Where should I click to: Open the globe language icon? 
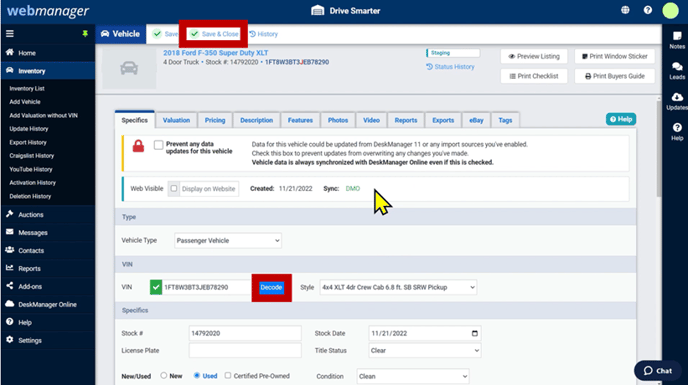pos(625,10)
